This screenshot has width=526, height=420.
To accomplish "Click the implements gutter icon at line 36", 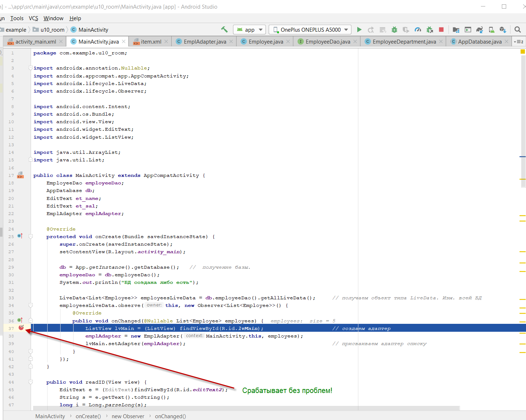I will click(x=20, y=320).
